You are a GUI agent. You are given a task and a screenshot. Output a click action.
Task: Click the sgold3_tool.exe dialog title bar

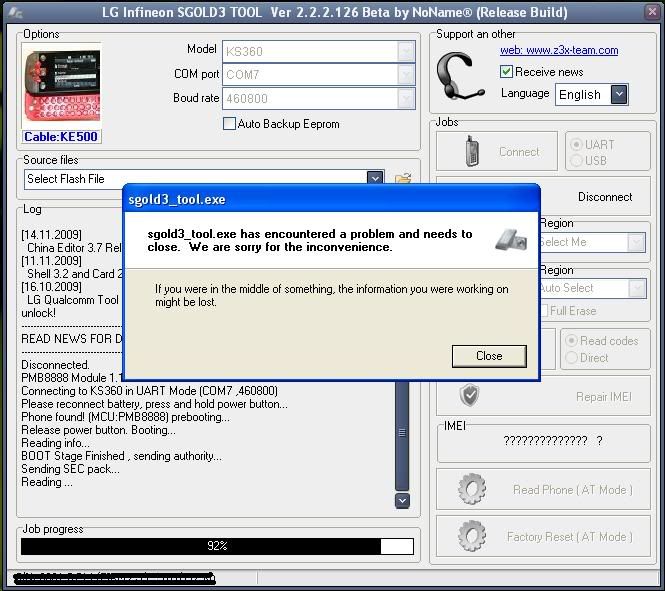point(331,199)
